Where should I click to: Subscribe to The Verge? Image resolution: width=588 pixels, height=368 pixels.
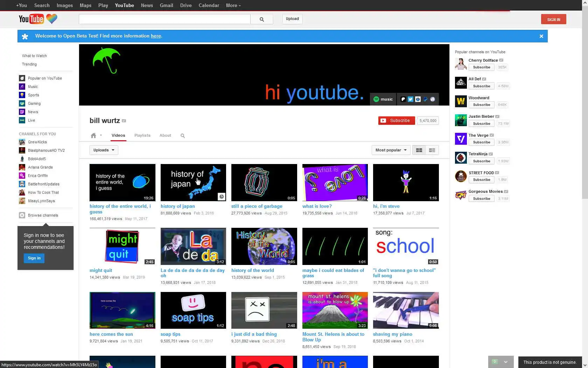coord(482,142)
